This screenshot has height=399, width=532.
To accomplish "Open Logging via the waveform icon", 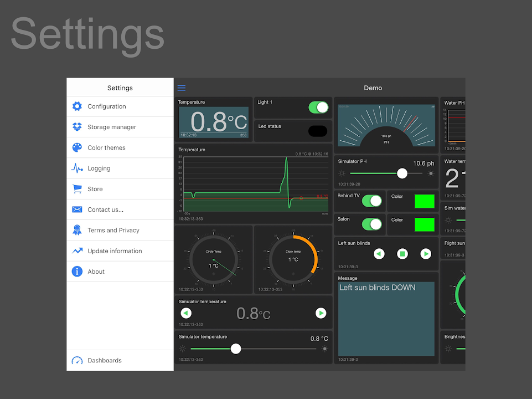I will 77,168.
